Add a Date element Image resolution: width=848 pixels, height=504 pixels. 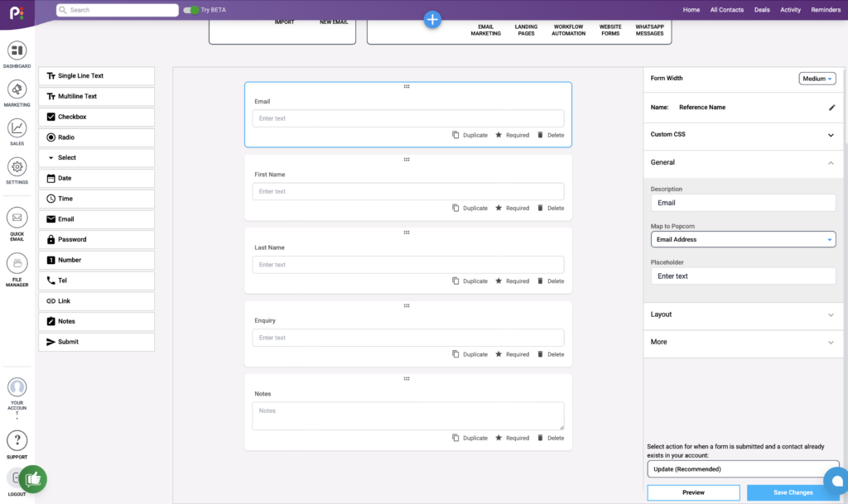pos(96,178)
